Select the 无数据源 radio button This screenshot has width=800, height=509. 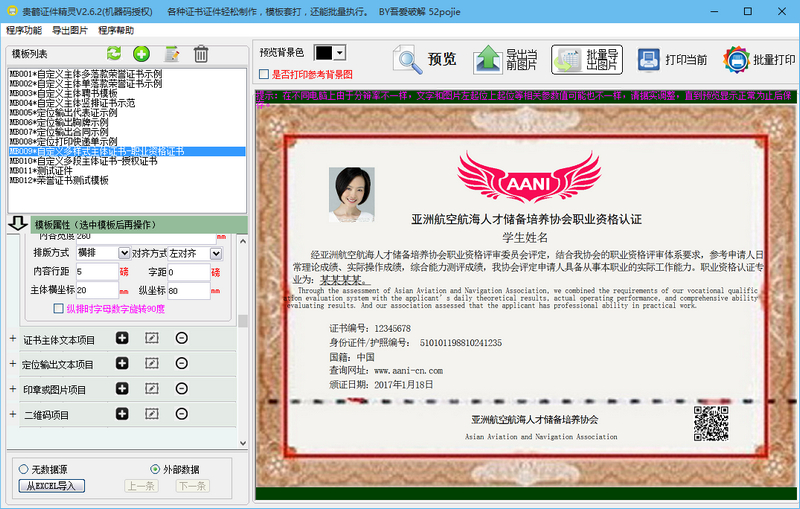pos(23,469)
